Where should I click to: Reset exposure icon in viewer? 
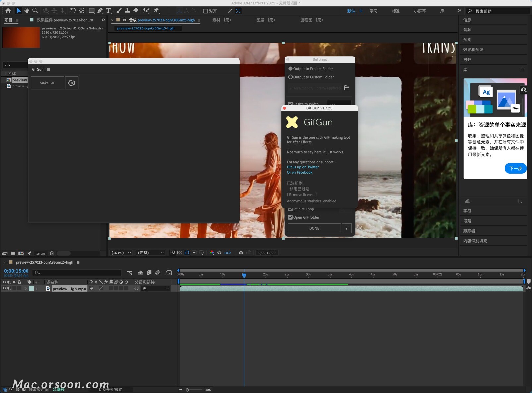(219, 253)
